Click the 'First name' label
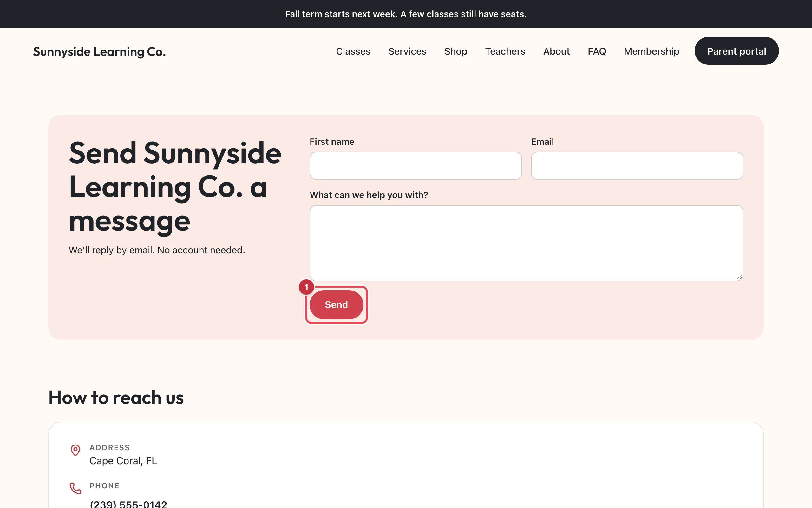Screen dimensions: 812x508 click(x=332, y=142)
